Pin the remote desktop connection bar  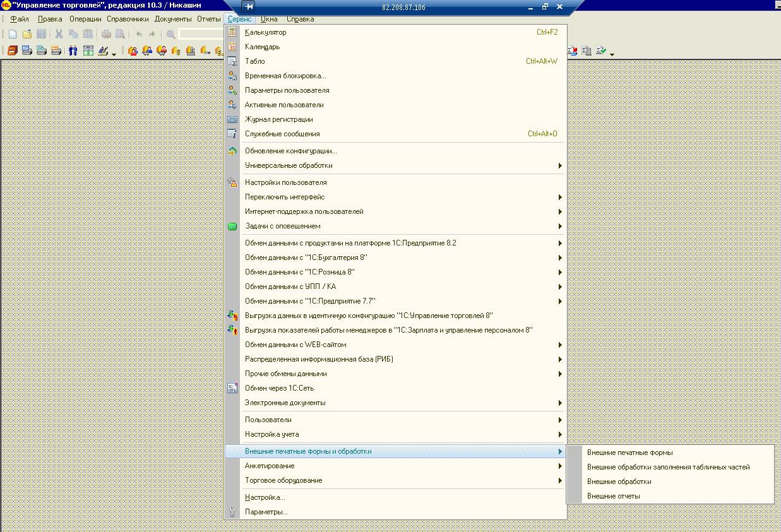(x=249, y=6)
